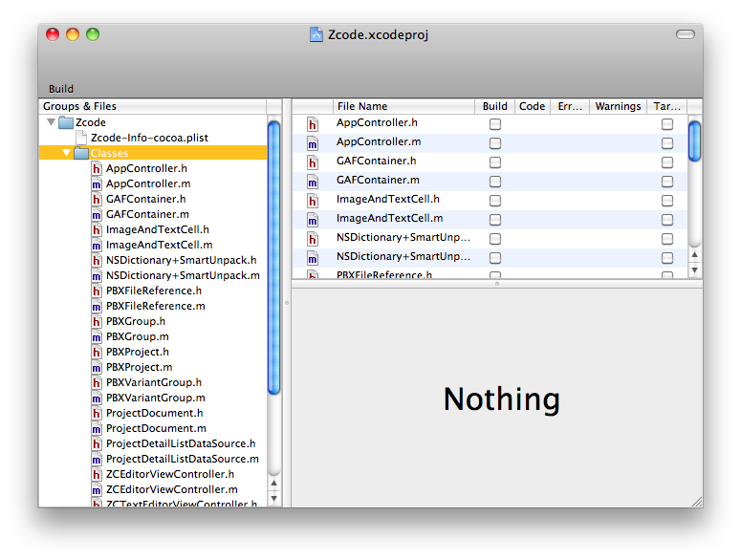Sort by Err… column header
Viewport: 741px width, 560px height.
coord(570,106)
